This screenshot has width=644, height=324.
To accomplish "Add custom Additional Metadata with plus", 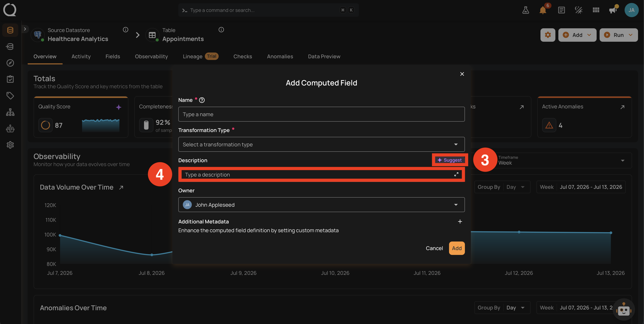I will click(460, 222).
